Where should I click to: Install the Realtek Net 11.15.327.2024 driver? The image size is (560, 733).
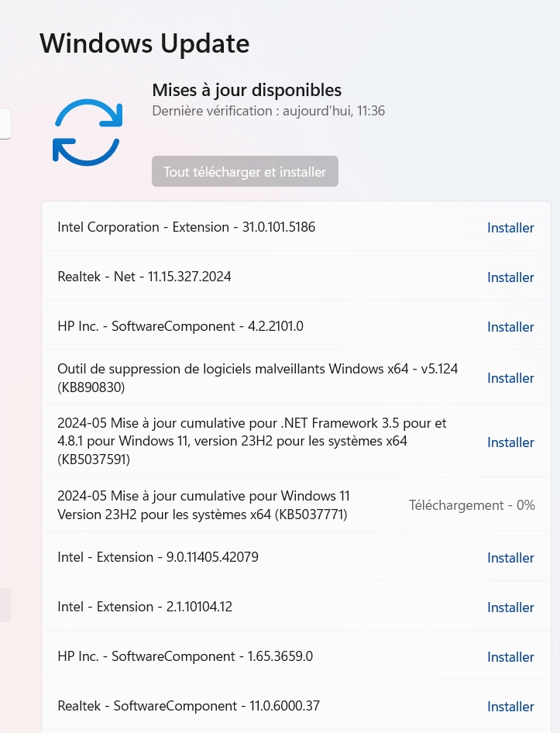tap(510, 277)
